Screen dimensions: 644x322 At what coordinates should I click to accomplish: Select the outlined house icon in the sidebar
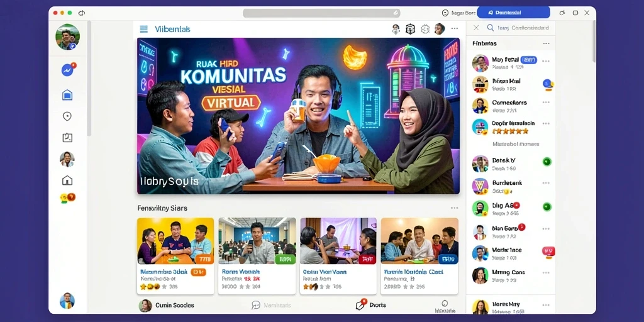click(x=67, y=180)
